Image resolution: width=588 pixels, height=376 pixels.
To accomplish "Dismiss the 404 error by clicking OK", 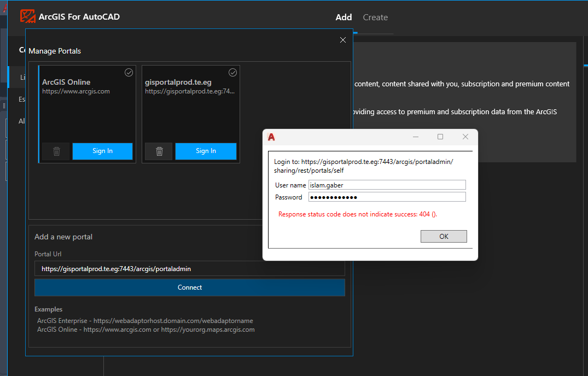I will point(443,236).
